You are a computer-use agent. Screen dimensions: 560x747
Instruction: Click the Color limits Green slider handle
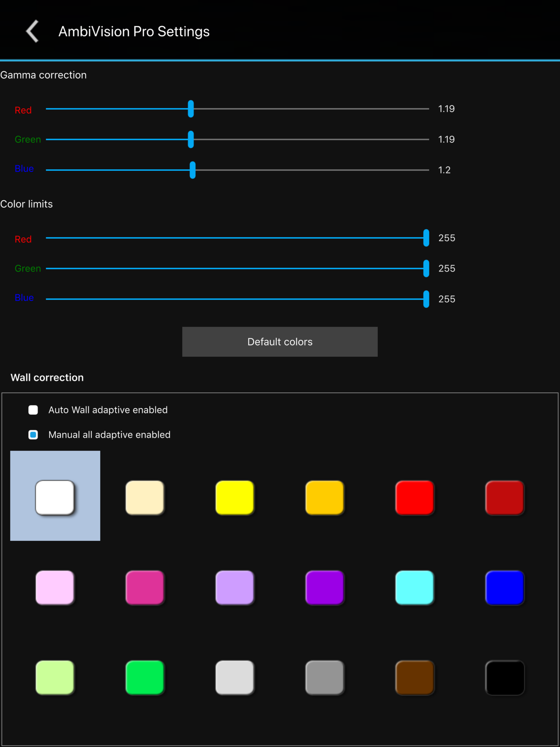click(426, 268)
